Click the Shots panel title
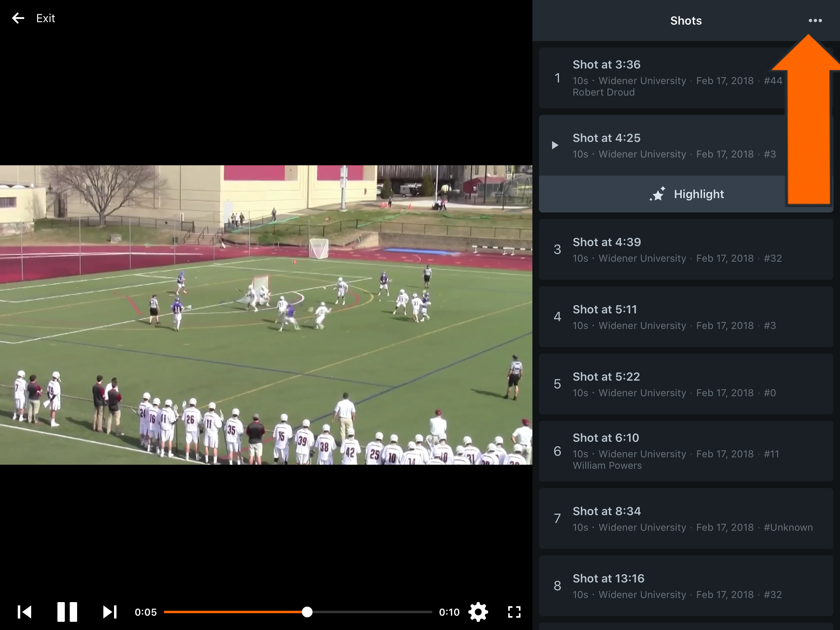The width and height of the screenshot is (840, 630). tap(686, 21)
